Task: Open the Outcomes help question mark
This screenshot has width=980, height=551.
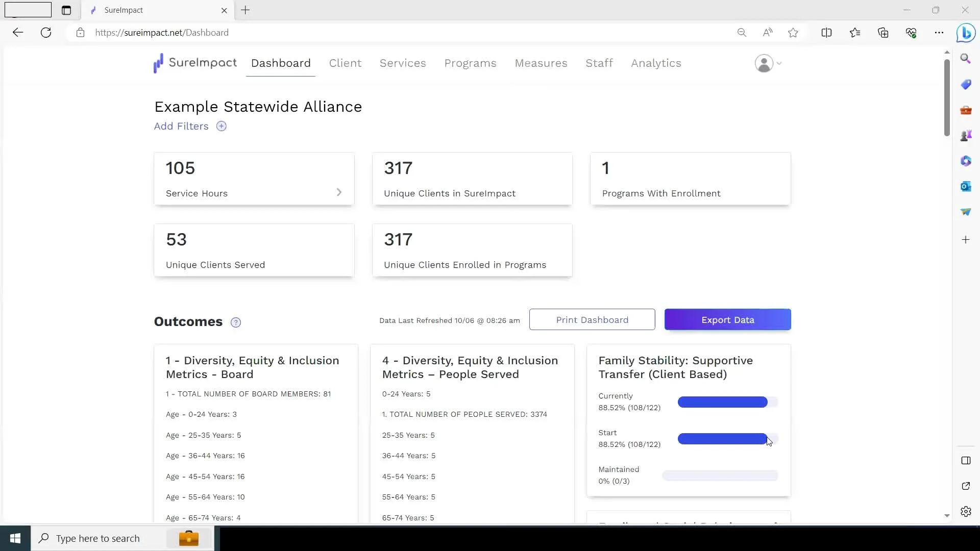Action: click(235, 322)
